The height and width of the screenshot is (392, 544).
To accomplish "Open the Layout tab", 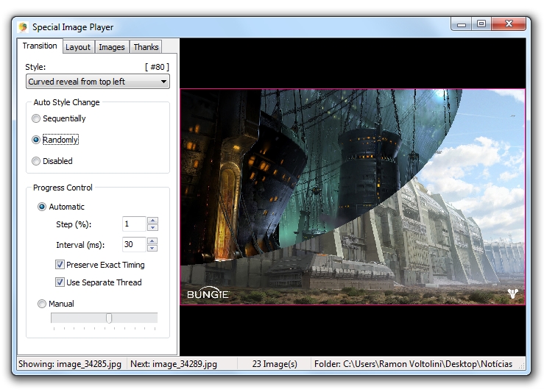I will [x=78, y=47].
